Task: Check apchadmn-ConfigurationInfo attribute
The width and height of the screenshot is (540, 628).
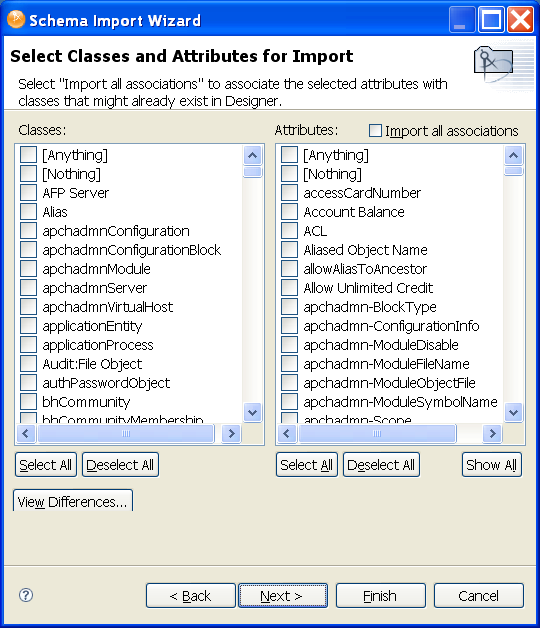Action: tap(289, 326)
